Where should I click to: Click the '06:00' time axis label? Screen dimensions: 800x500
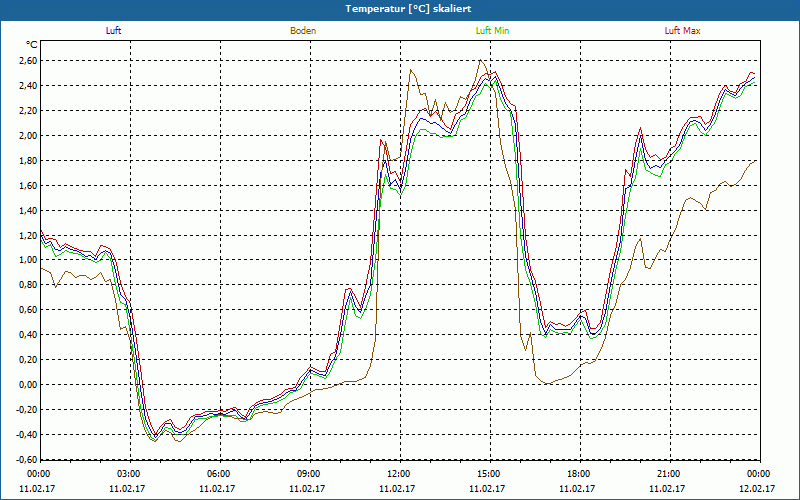tap(218, 474)
